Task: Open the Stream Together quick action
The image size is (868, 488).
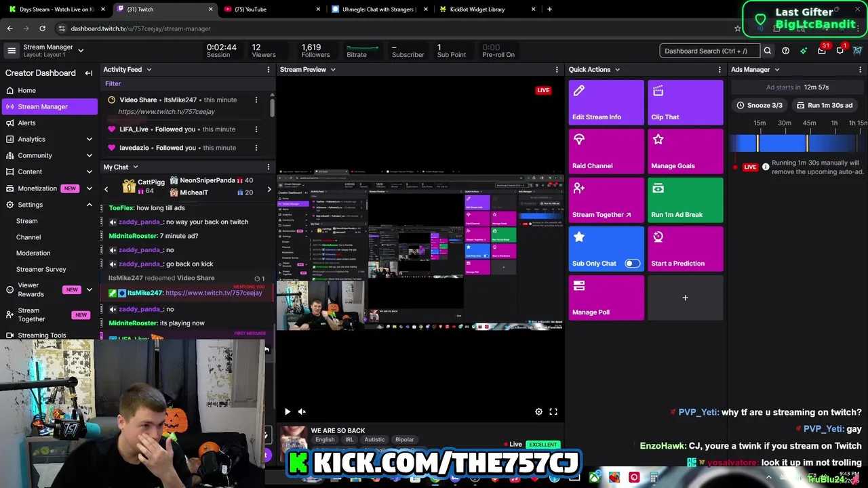Action: (x=606, y=200)
